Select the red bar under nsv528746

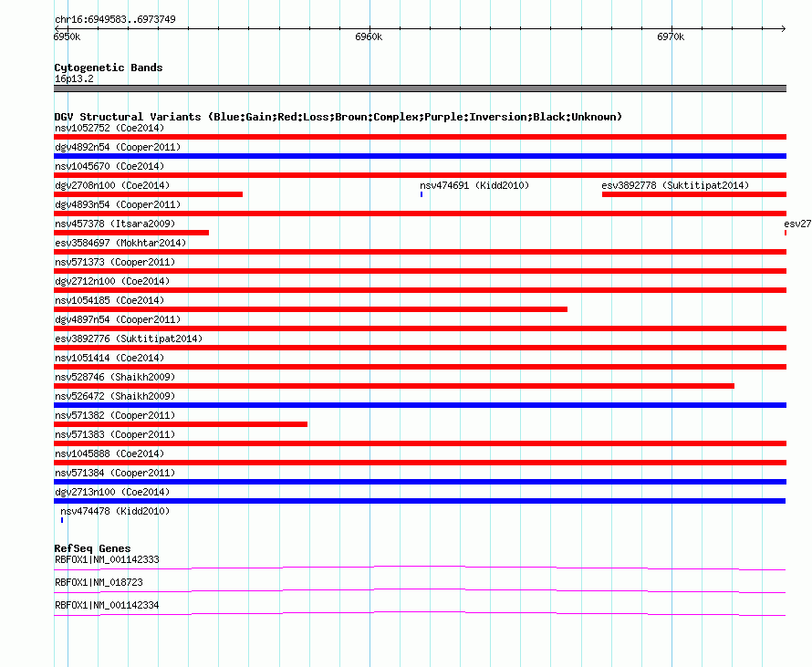(394, 386)
